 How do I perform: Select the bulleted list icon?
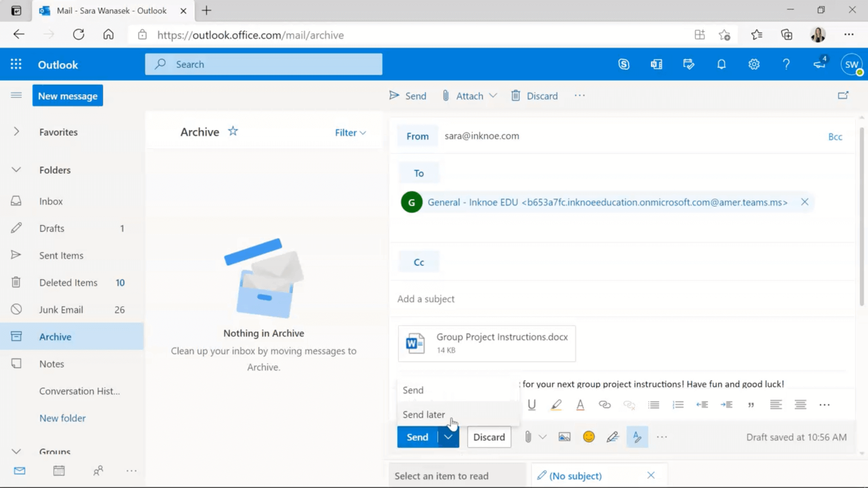tap(653, 405)
